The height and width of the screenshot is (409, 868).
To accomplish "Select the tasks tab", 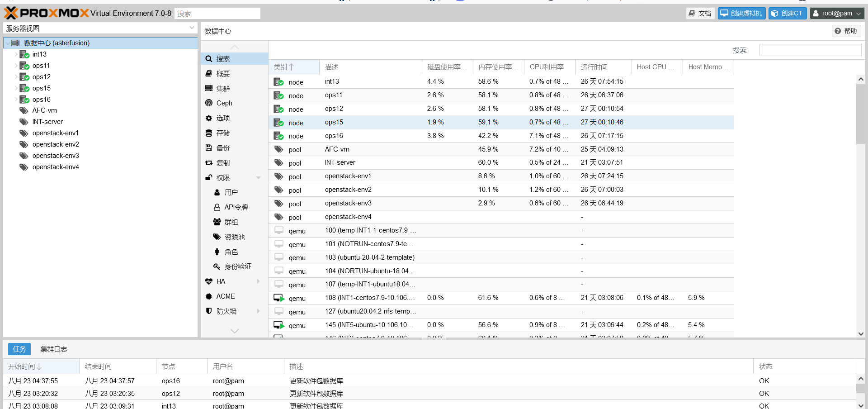I will [x=19, y=349].
